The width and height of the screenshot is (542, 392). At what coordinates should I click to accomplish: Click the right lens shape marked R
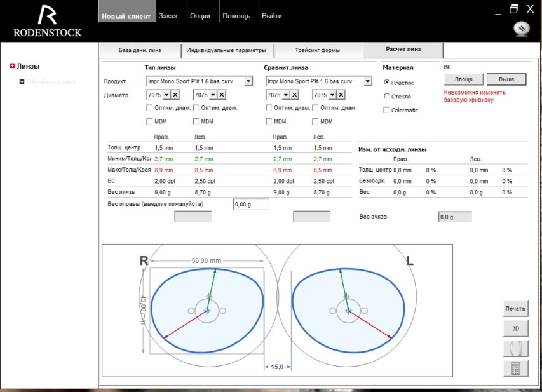click(x=207, y=311)
